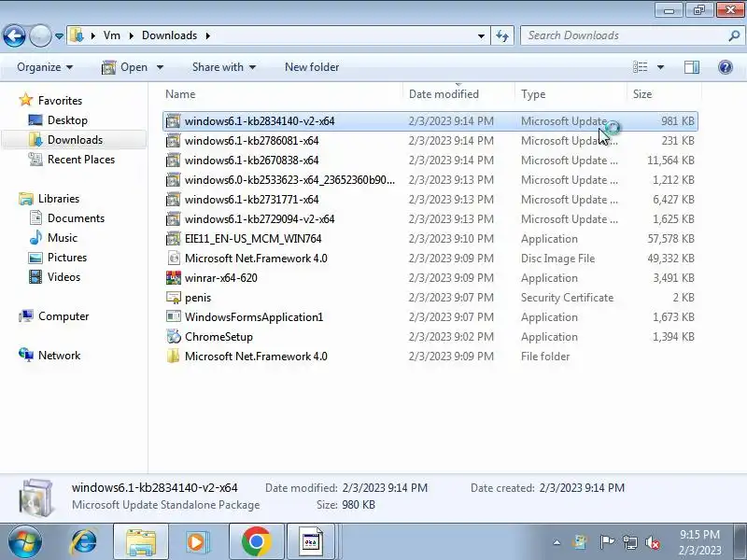The height and width of the screenshot is (560, 747).
Task: Open Windows Media Player from the taskbar
Action: tap(196, 542)
